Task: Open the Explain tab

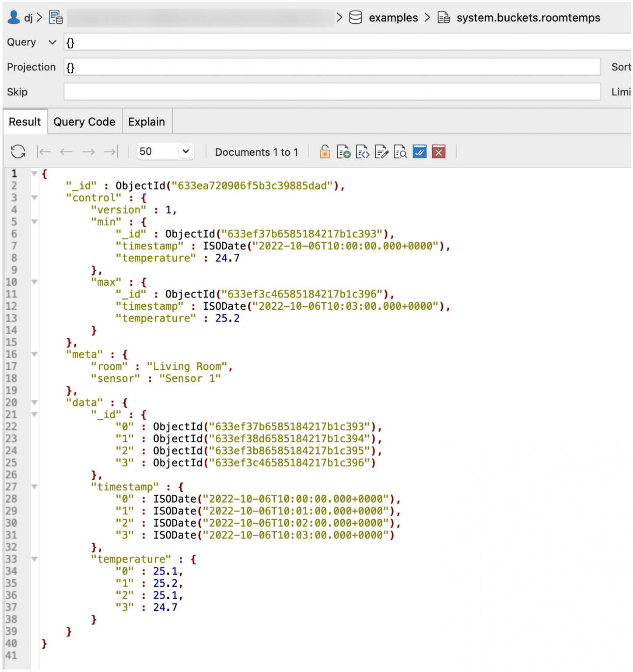Action: [x=147, y=121]
